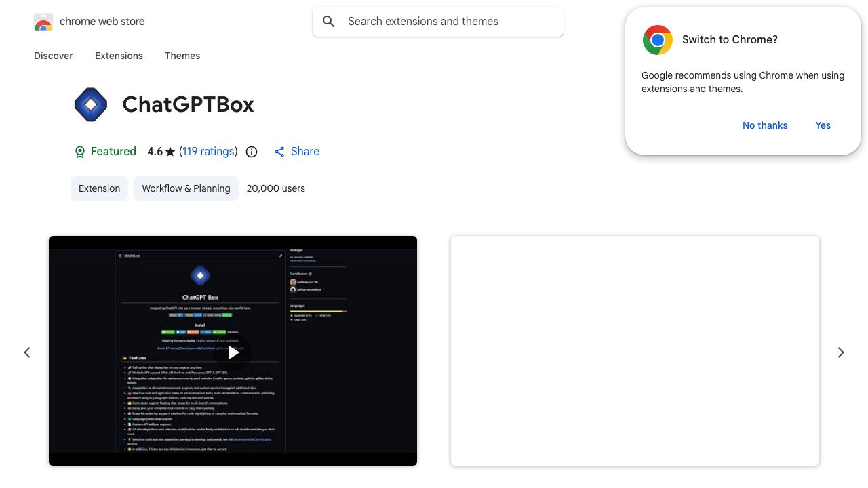This screenshot has width=868, height=488.
Task: Open the Themes tab
Action: click(x=182, y=56)
